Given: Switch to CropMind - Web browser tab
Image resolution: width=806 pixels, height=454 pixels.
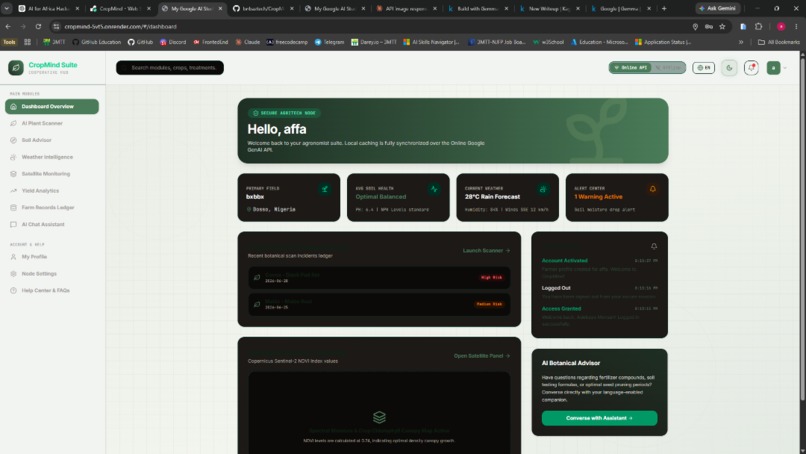Looking at the screenshot, I should tap(120, 9).
